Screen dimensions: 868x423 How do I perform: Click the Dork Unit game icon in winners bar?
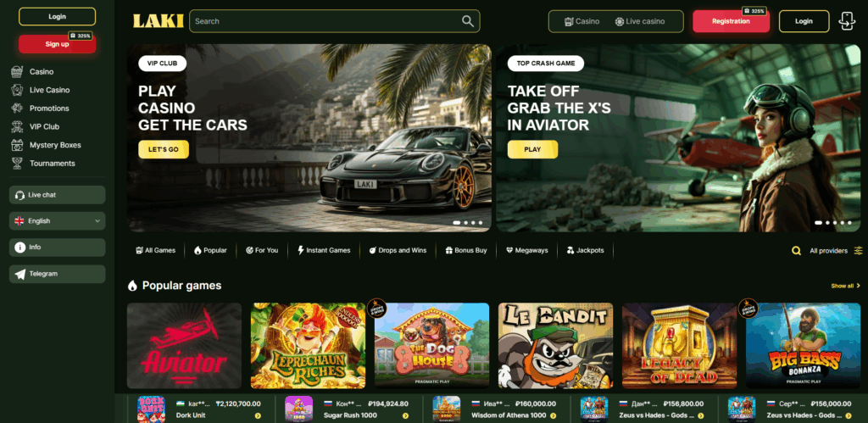point(151,409)
